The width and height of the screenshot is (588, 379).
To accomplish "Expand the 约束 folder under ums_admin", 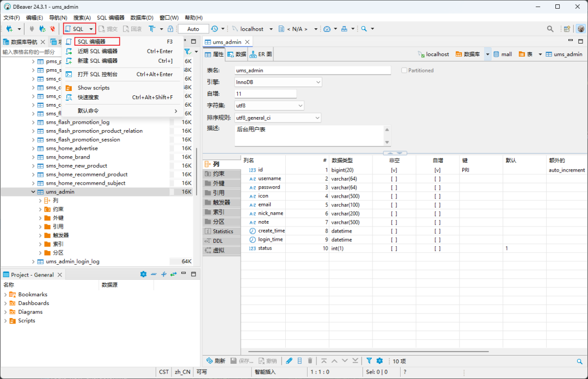I will tap(40, 210).
